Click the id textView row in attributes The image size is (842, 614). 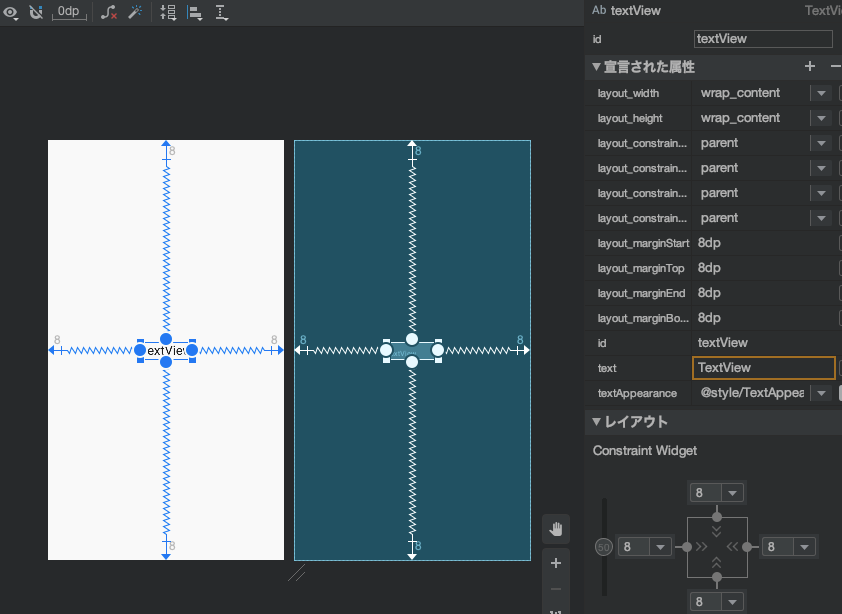(x=713, y=343)
